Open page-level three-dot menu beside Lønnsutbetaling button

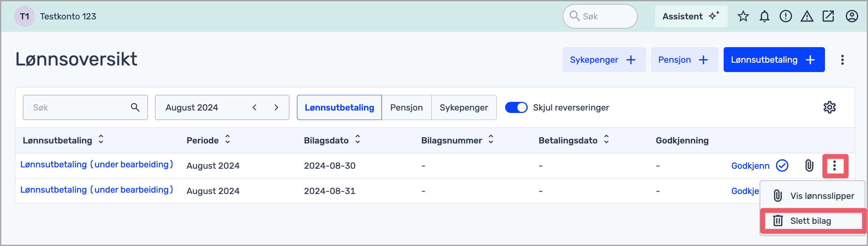(x=842, y=60)
